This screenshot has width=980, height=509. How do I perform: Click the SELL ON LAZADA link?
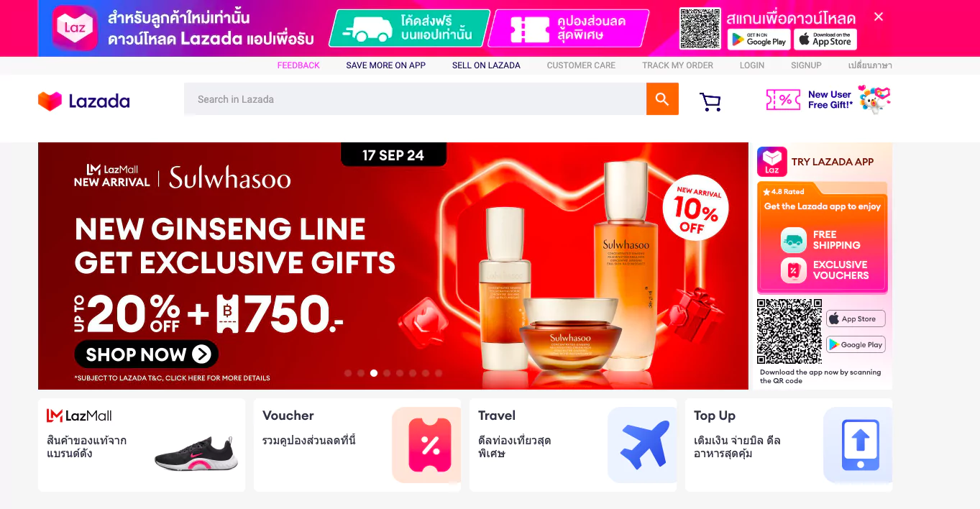coord(486,65)
